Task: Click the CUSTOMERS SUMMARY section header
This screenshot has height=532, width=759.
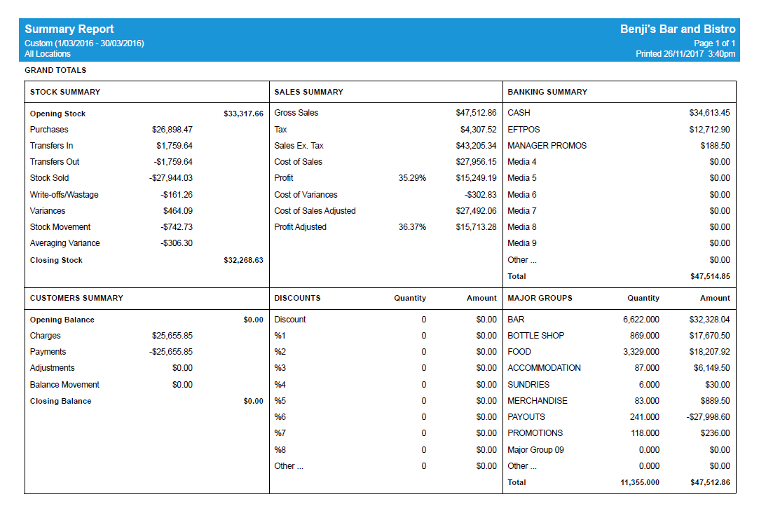Action: coord(76,298)
